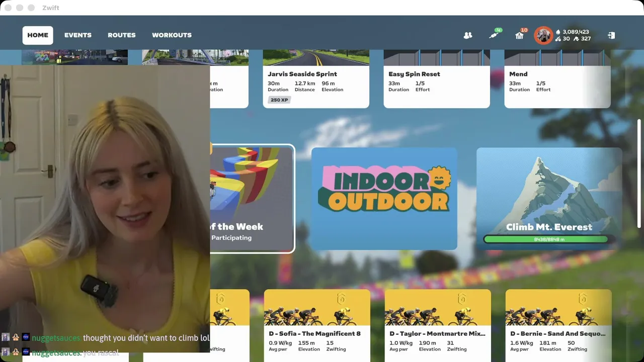Join the D - Bernie - Sand And Sequoias pacer
Image resolution: width=644 pixels, height=362 pixels.
[558, 325]
